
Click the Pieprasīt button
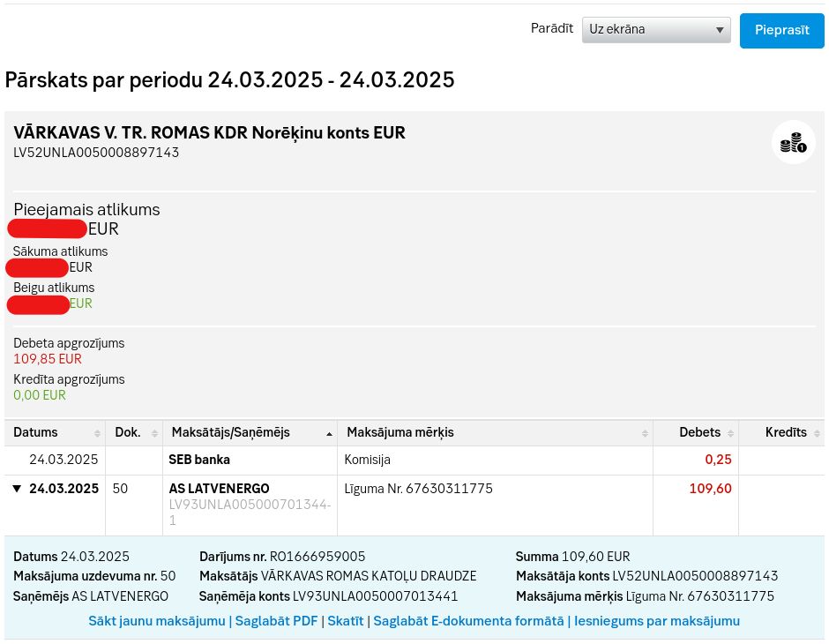point(782,31)
